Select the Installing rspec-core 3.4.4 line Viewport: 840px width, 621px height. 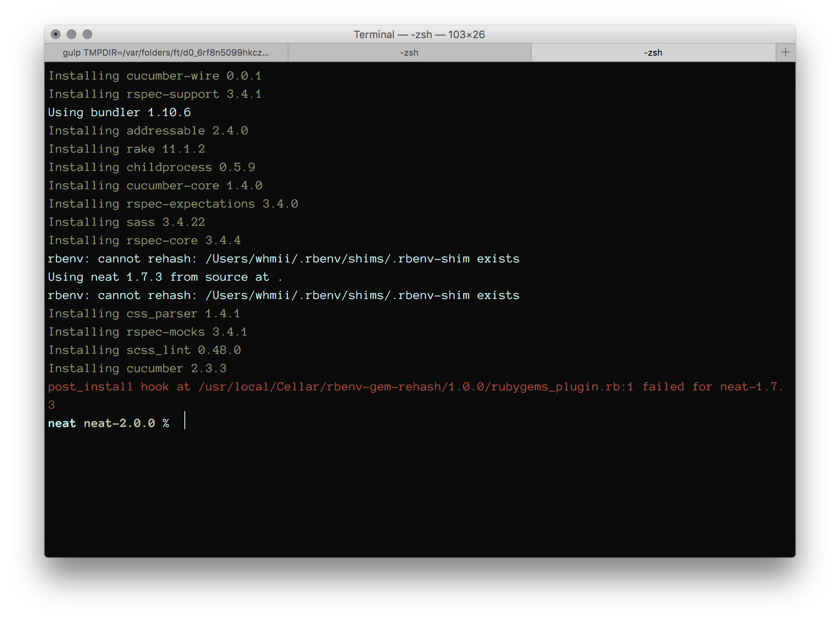[x=144, y=240]
